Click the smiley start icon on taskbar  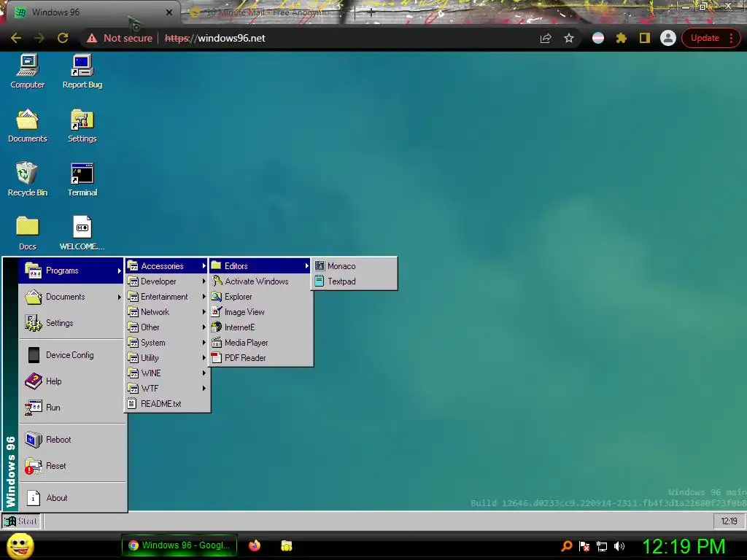pos(20,545)
